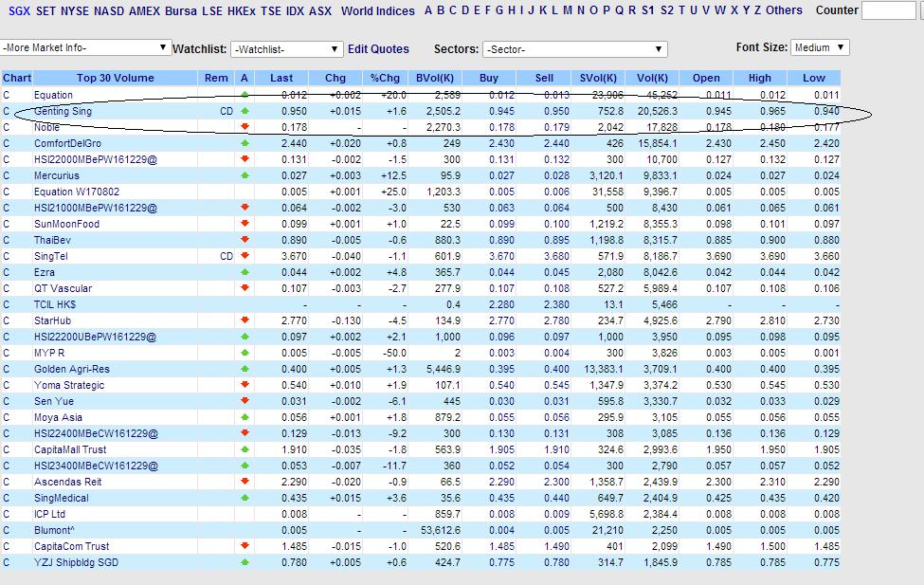Click the Yoma Strategic stock name
Screen dimensions: 924x585
click(x=69, y=385)
